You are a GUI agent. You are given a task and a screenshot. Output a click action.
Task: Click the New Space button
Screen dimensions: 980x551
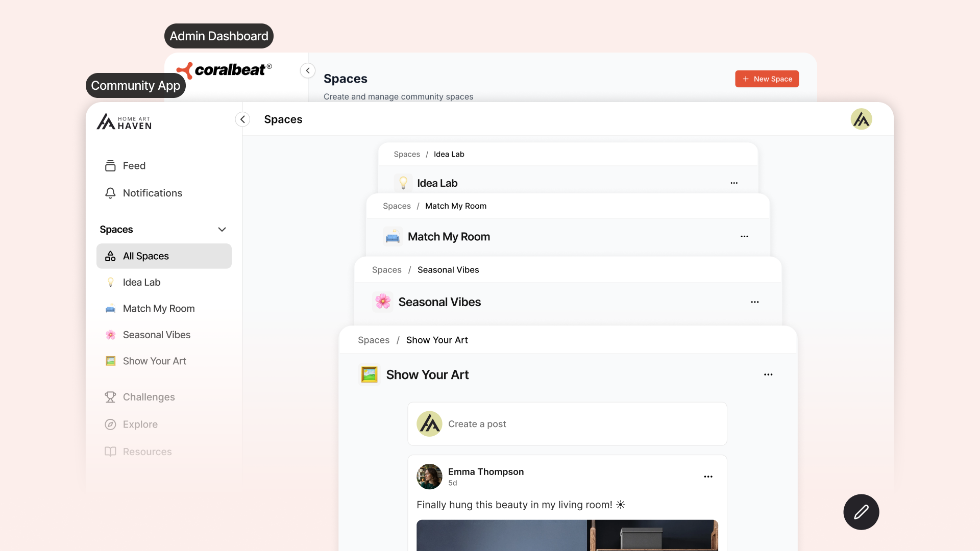click(767, 79)
